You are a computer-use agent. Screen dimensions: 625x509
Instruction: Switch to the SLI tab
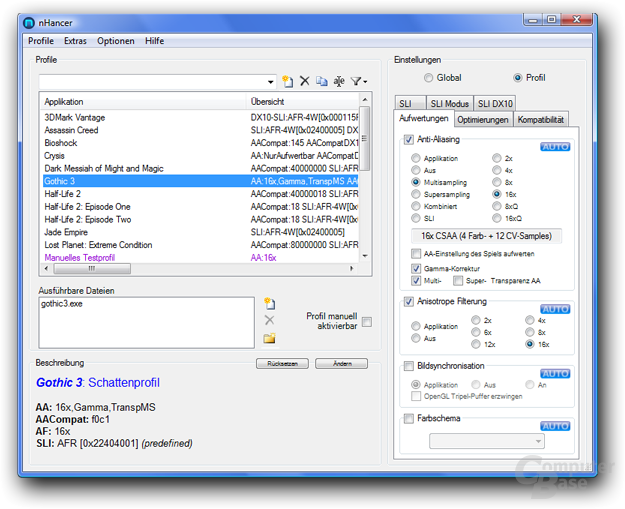pyautogui.click(x=410, y=104)
